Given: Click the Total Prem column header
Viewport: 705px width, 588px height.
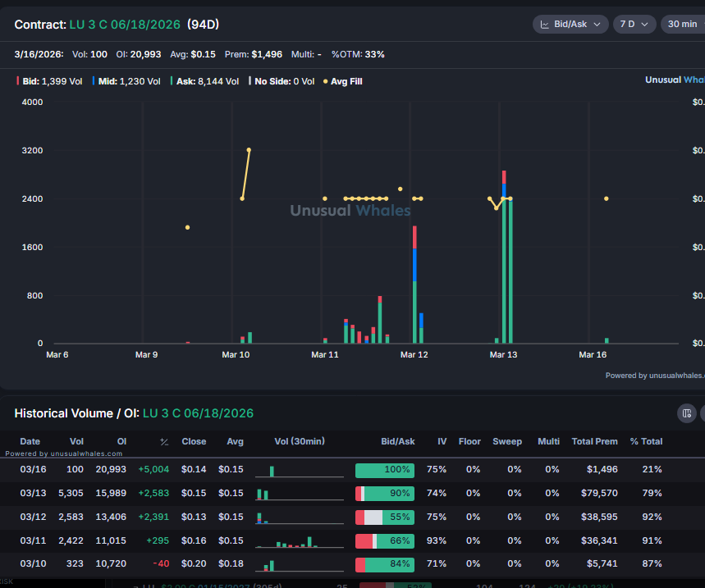Looking at the screenshot, I should 594,441.
